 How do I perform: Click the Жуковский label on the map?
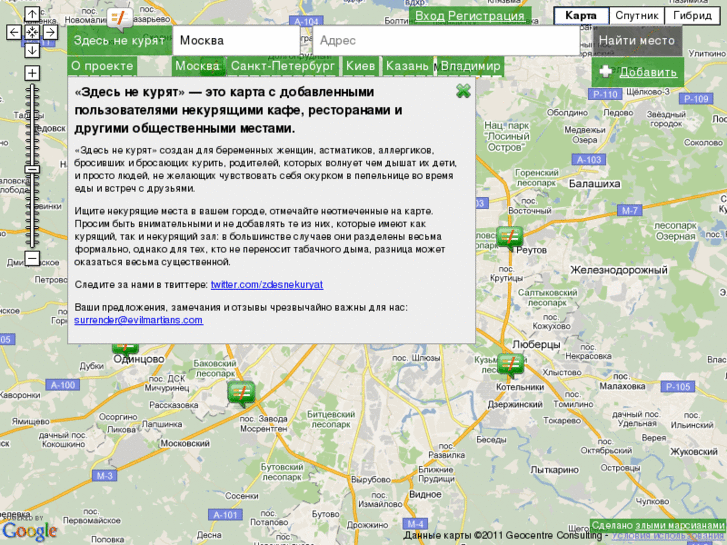coord(694,451)
